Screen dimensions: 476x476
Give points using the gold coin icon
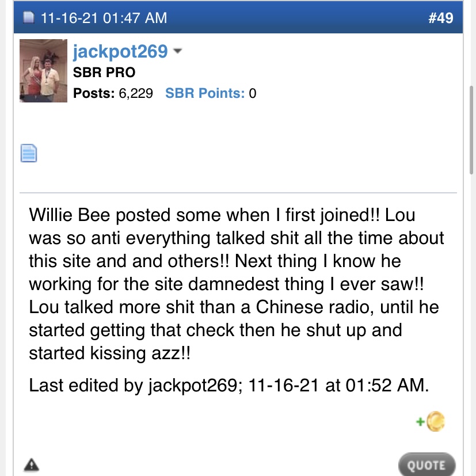click(x=436, y=421)
